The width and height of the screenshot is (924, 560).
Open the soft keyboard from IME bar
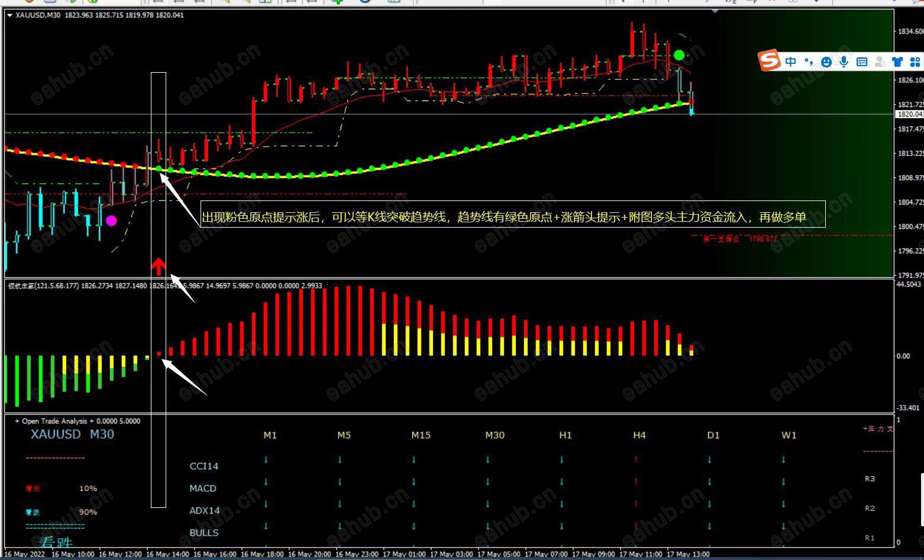(862, 61)
